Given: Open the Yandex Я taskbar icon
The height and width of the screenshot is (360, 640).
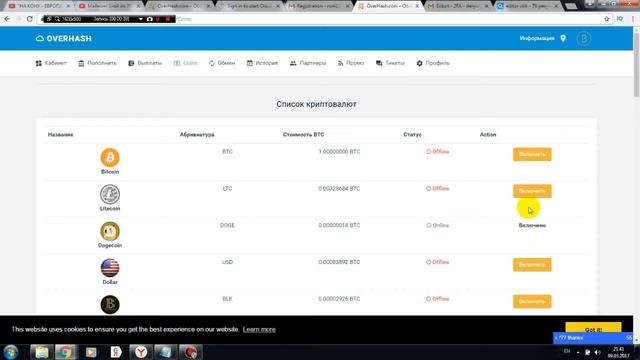Looking at the screenshot, I should [116, 352].
